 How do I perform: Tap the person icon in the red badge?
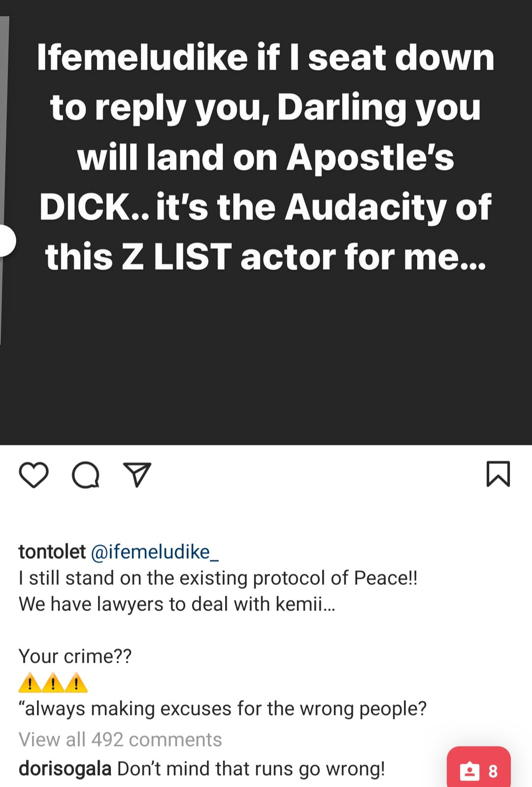click(469, 771)
